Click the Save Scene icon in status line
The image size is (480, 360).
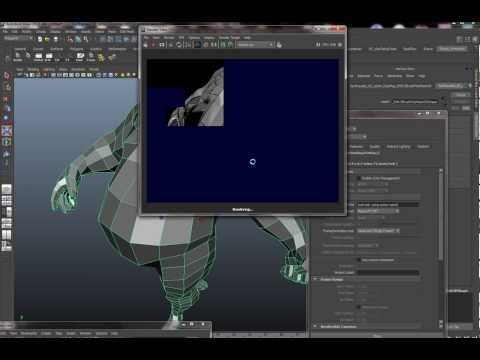point(56,39)
